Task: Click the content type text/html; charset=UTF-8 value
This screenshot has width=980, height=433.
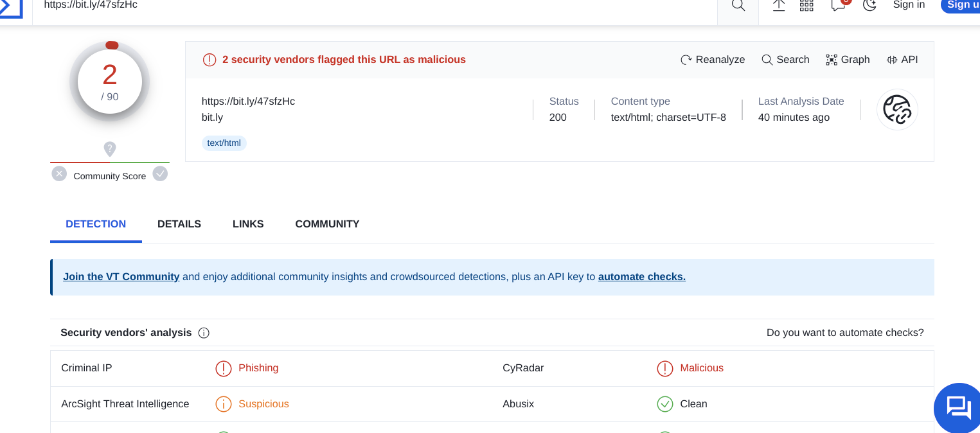Action: 668,118
